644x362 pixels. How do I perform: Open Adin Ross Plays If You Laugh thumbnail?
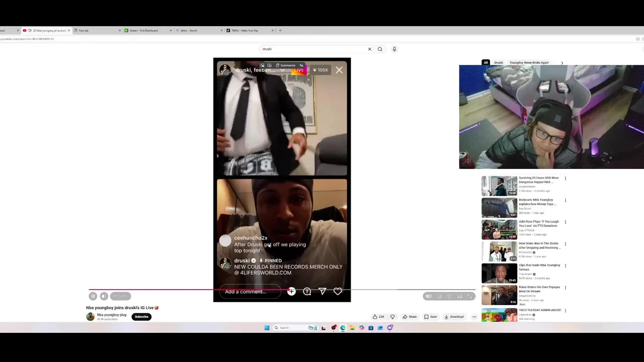coord(499,230)
